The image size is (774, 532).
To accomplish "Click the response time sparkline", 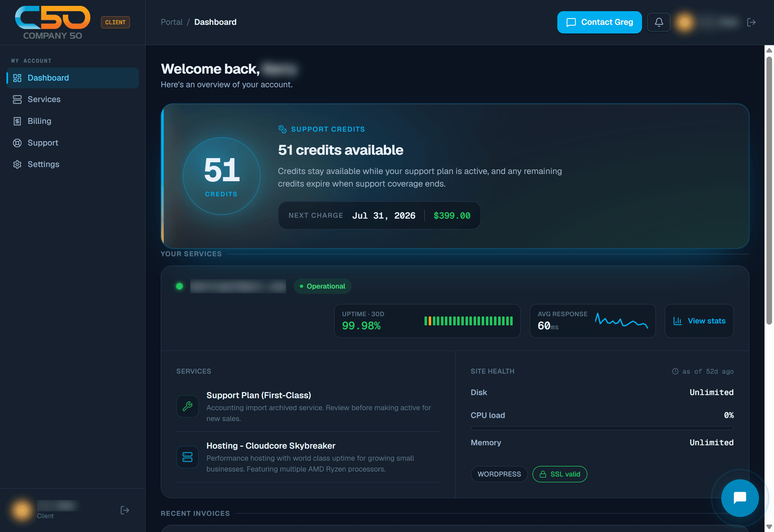I will click(x=622, y=321).
